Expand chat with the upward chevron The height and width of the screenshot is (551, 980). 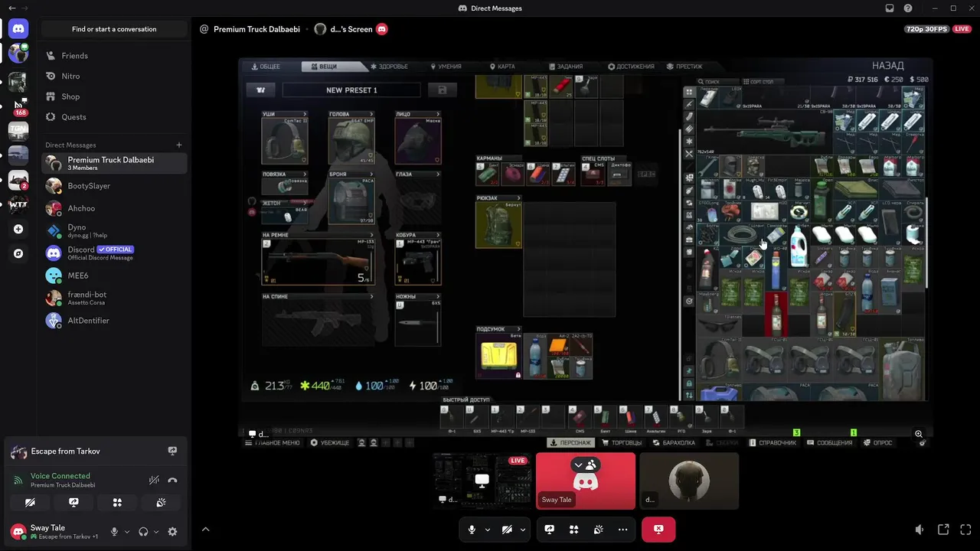(205, 530)
